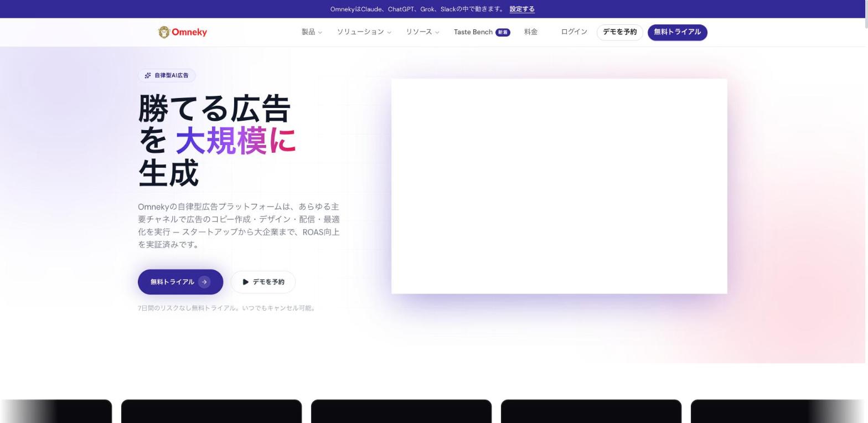Screen dimensions: 868x423
Task: Start the 無料トライアル from the hero section
Action: pyautogui.click(x=180, y=282)
